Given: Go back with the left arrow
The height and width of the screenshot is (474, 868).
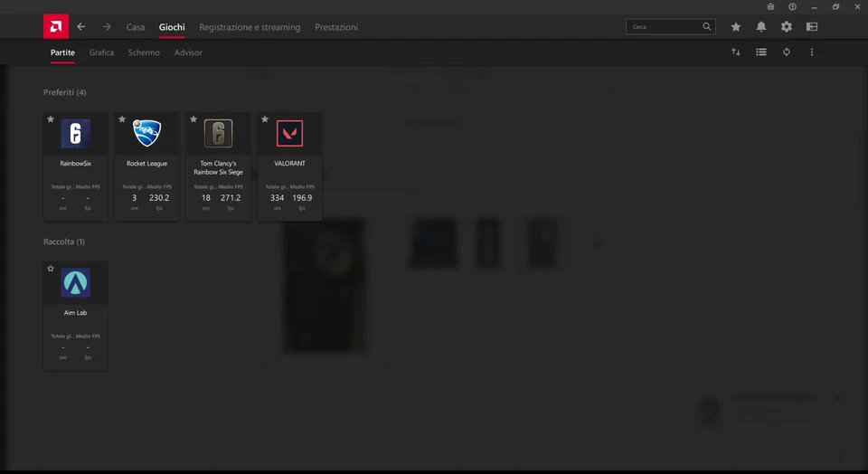Looking at the screenshot, I should [x=81, y=26].
